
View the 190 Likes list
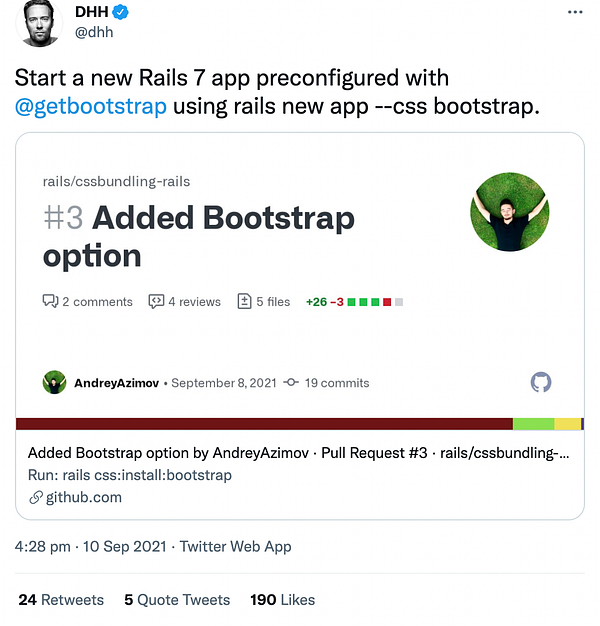click(283, 600)
